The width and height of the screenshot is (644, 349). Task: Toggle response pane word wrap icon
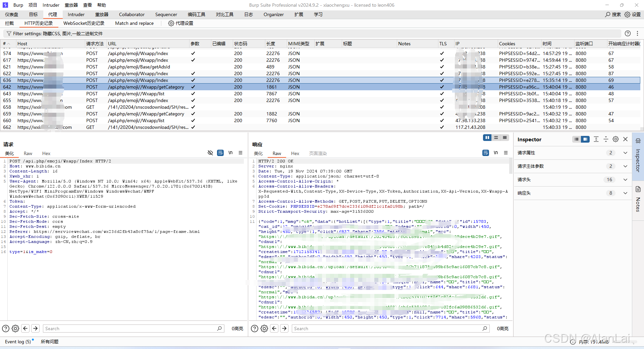[x=486, y=153]
